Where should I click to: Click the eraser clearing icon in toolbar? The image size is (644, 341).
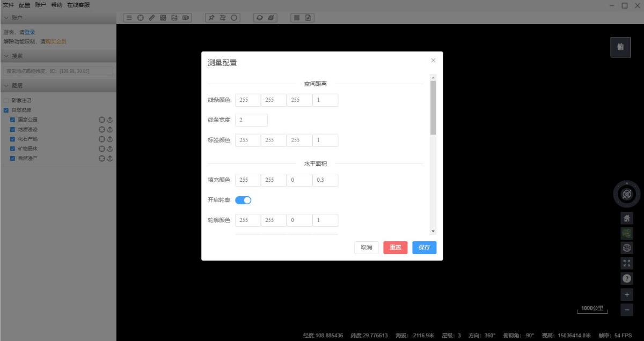pos(271,18)
